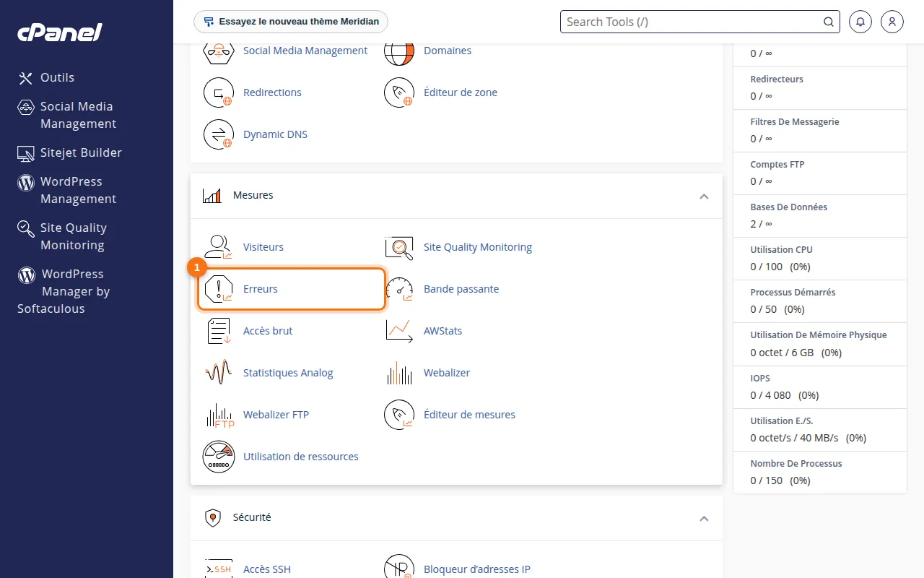Viewport: 924px width, 578px height.
Task: Click the search magnifier icon
Action: [x=829, y=22]
